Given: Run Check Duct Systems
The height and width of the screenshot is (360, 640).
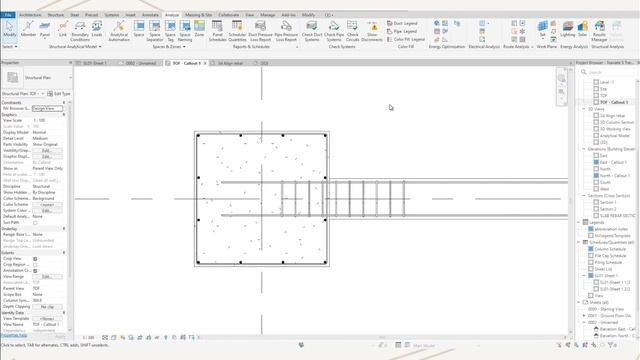Looking at the screenshot, I should point(312,31).
